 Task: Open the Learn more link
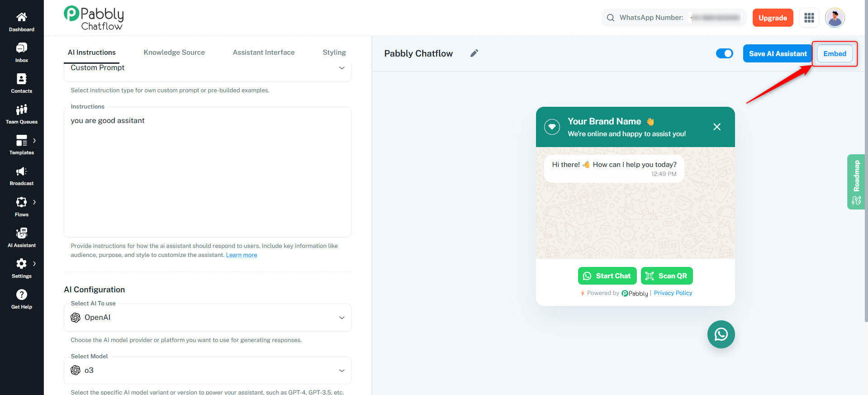242,255
